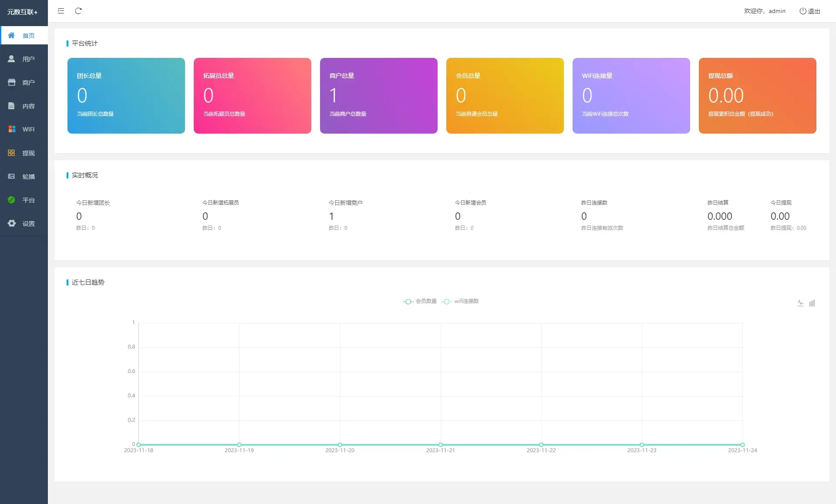Click the 设置 gear icon
This screenshot has height=504, width=836.
coord(12,223)
